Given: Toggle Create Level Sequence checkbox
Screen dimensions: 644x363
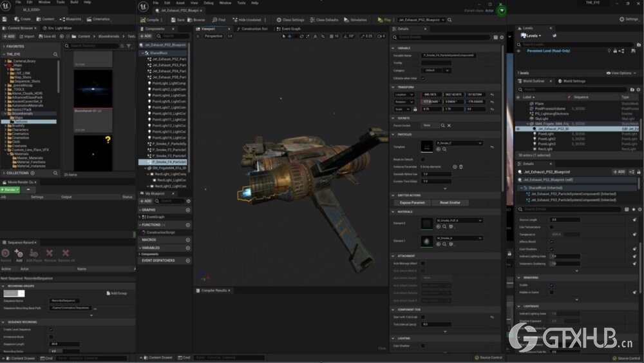Looking at the screenshot, I should [51, 329].
